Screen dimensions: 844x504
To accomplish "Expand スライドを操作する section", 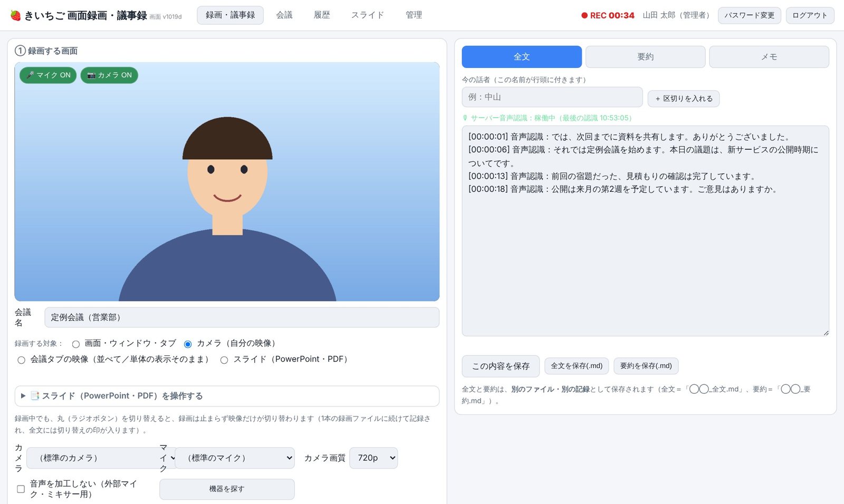I will click(x=227, y=396).
